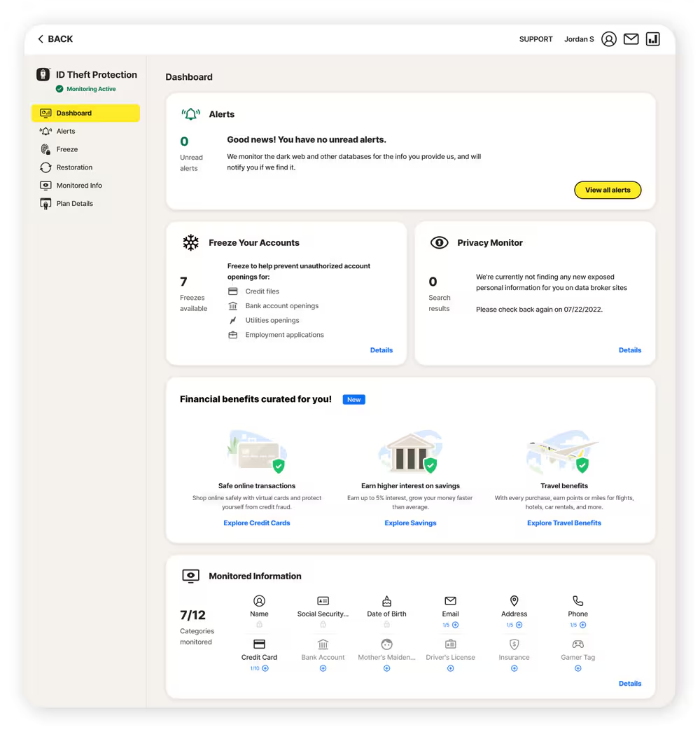Click the Credit files list item
The height and width of the screenshot is (732, 700).
[x=253, y=291]
